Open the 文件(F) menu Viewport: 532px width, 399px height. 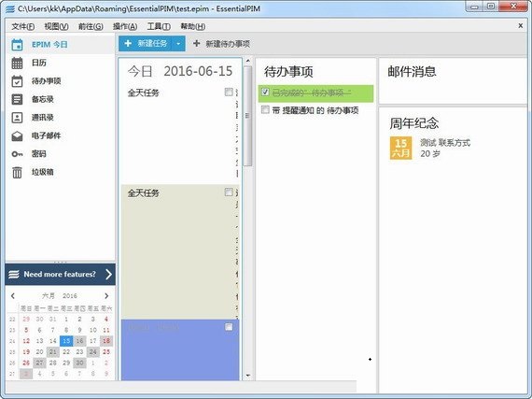click(x=23, y=26)
